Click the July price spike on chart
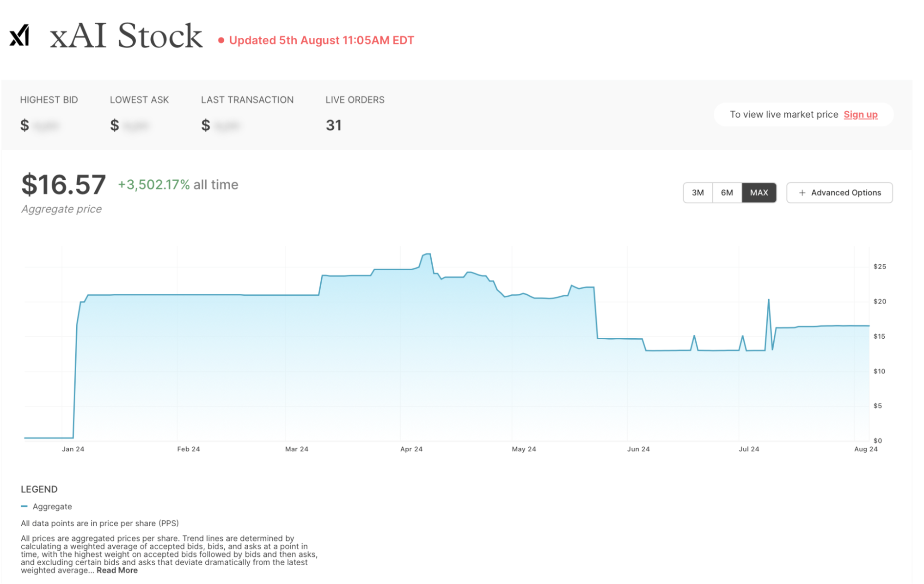This screenshot has height=584, width=924. [x=769, y=300]
